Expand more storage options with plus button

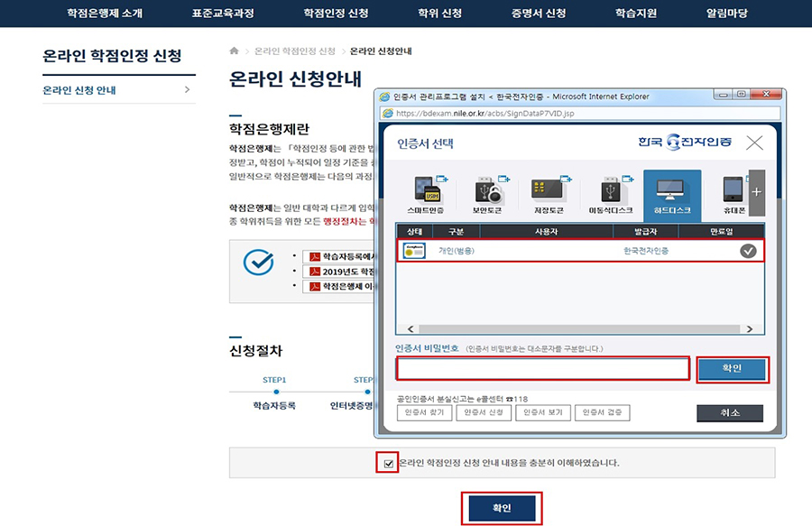[756, 192]
